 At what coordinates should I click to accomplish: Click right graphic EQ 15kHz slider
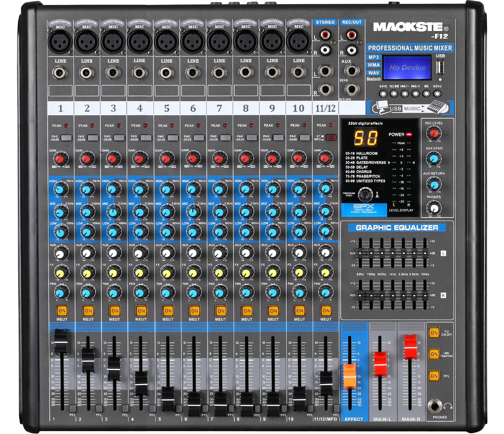(425, 295)
